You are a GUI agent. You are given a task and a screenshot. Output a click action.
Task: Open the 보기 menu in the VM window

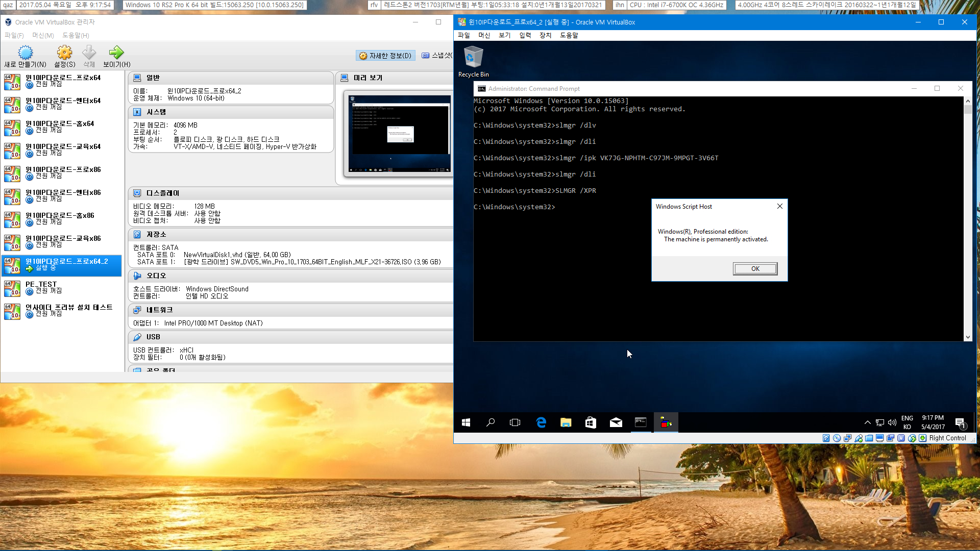pyautogui.click(x=504, y=36)
